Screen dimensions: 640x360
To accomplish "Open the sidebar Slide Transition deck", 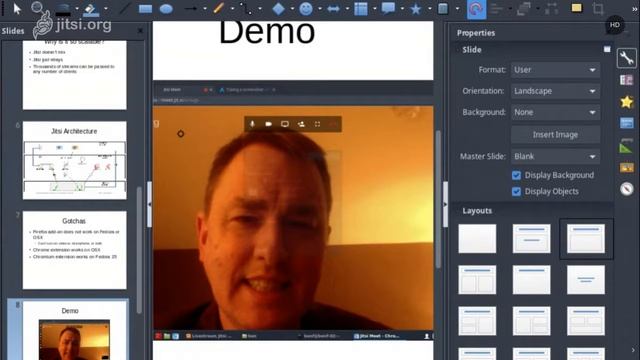I will point(626,80).
